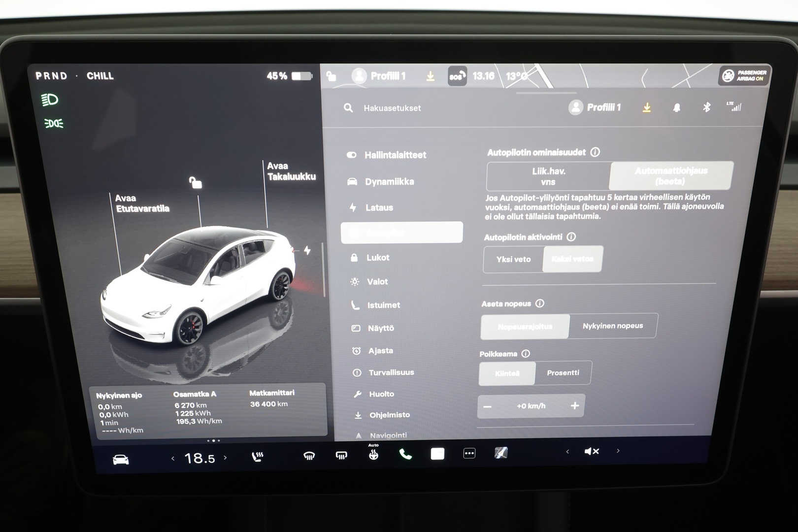Expand the overflow apps menu (three dots)
Image resolution: width=798 pixels, height=532 pixels.
[469, 452]
